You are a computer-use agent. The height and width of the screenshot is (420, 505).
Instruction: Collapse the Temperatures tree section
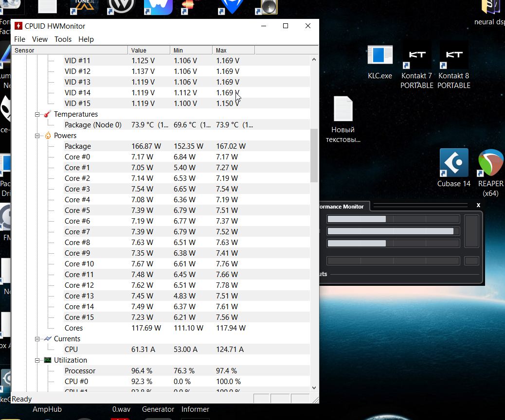click(x=37, y=114)
